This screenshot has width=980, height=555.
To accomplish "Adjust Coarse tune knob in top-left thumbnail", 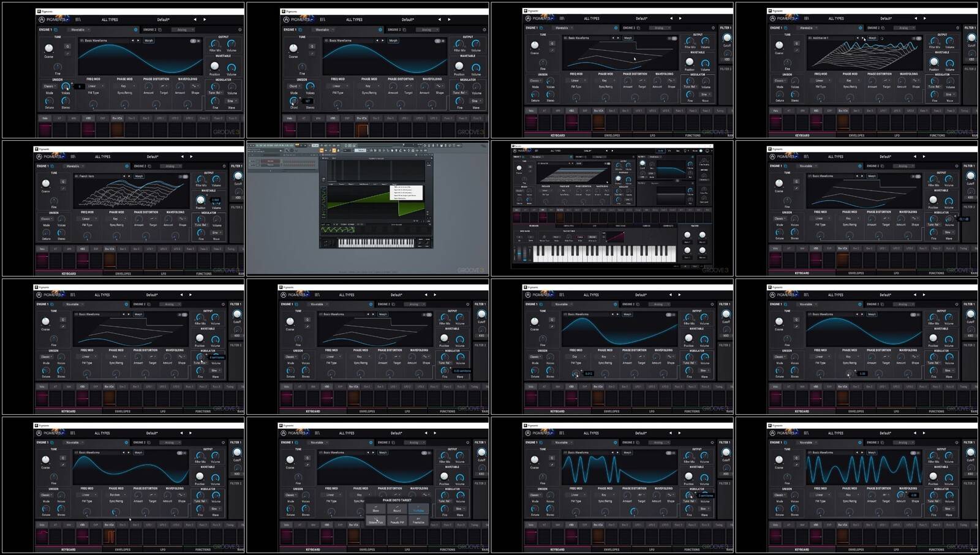I will coord(49,48).
